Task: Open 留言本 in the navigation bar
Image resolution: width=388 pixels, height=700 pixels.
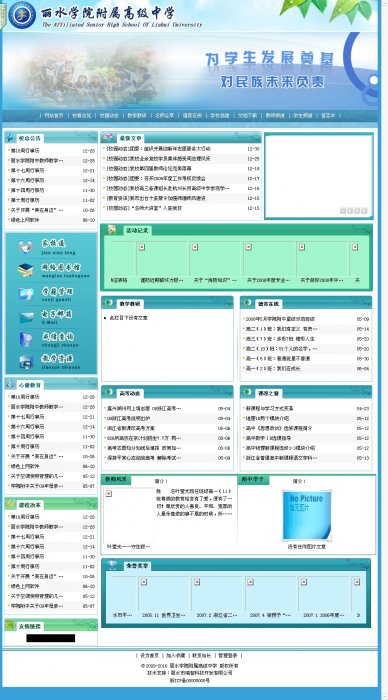Action: [328, 115]
